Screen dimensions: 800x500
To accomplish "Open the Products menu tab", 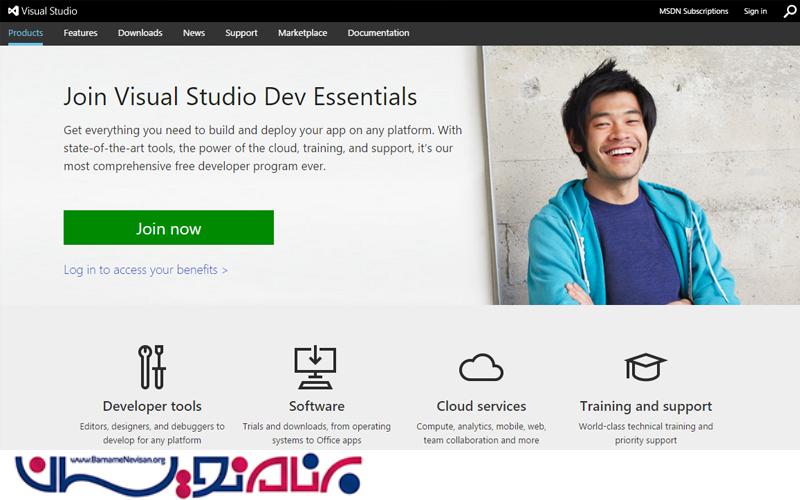I will pyautogui.click(x=26, y=33).
